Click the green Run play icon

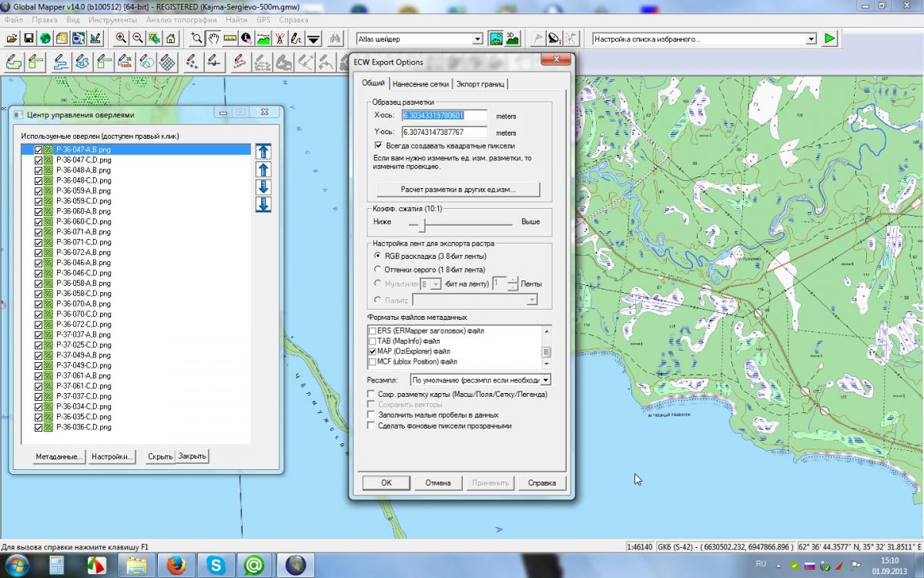click(829, 39)
